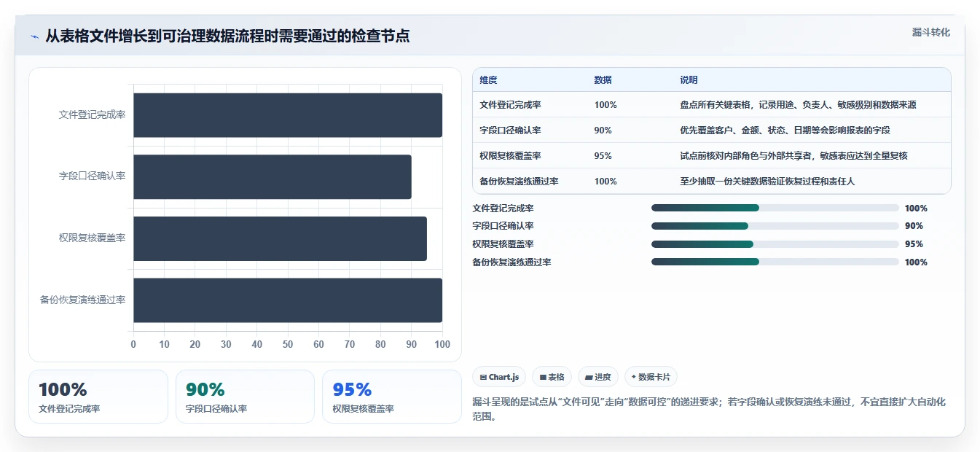Click the 权限复核覆盖率 bar in the chart
The height and width of the screenshot is (452, 980).
coord(280,238)
